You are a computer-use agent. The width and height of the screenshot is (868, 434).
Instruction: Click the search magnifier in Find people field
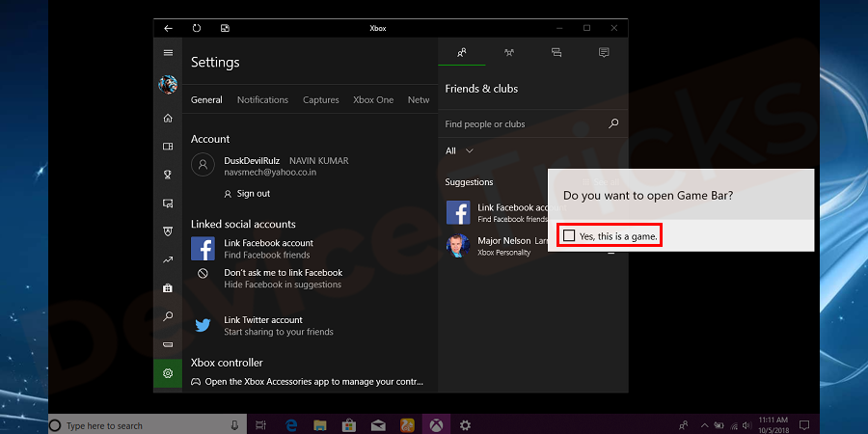(612, 123)
